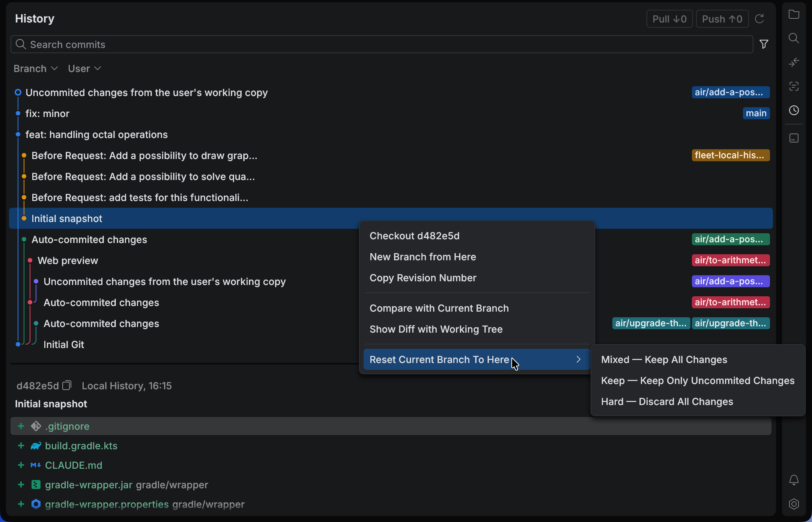Open the search sidebar icon
The image size is (812, 522).
pyautogui.click(x=794, y=38)
